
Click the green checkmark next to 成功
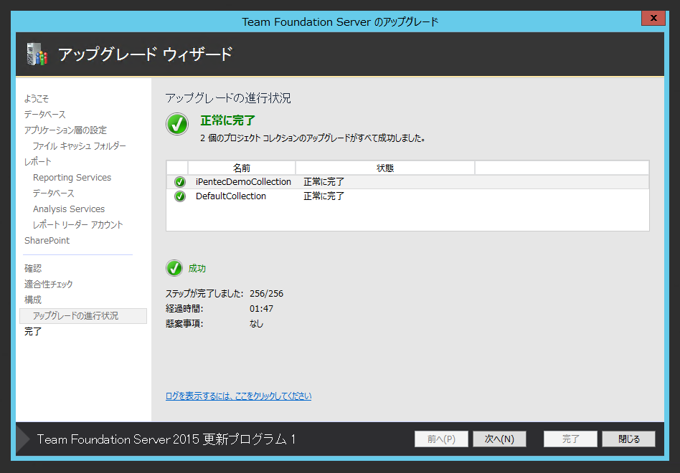pos(174,268)
